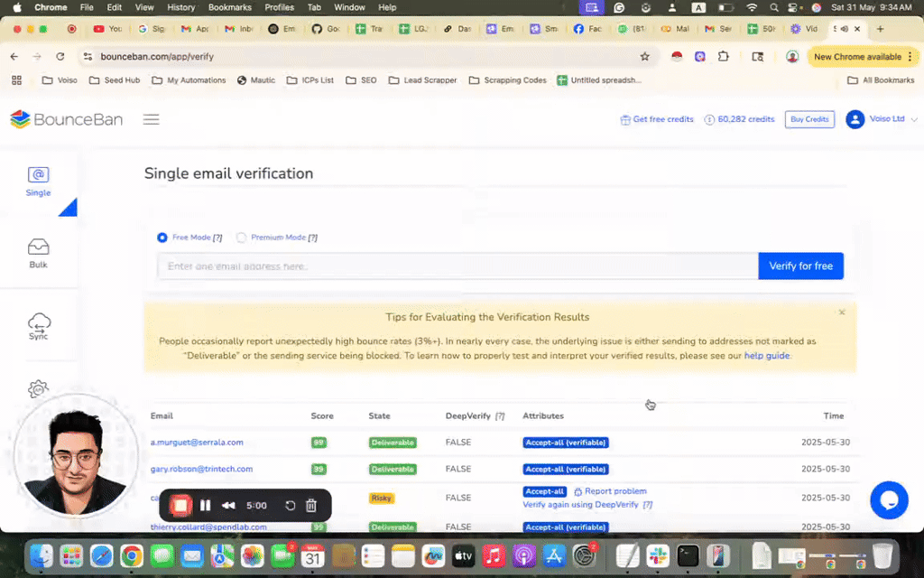Restart the recording using the circular arrow
Image resolution: width=924 pixels, height=578 pixels.
pyautogui.click(x=291, y=506)
